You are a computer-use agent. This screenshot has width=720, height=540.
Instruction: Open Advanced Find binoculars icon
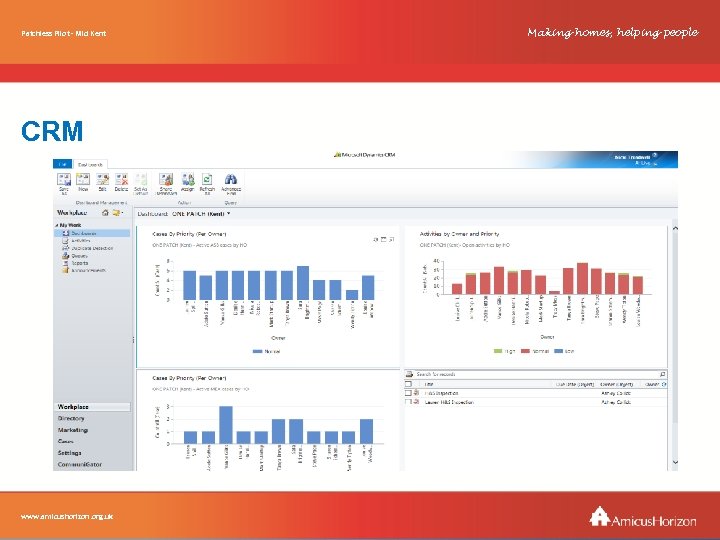point(231,179)
